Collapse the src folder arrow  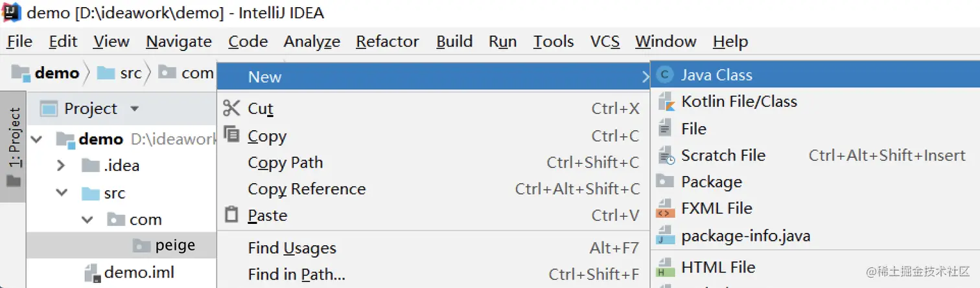pyautogui.click(x=62, y=193)
